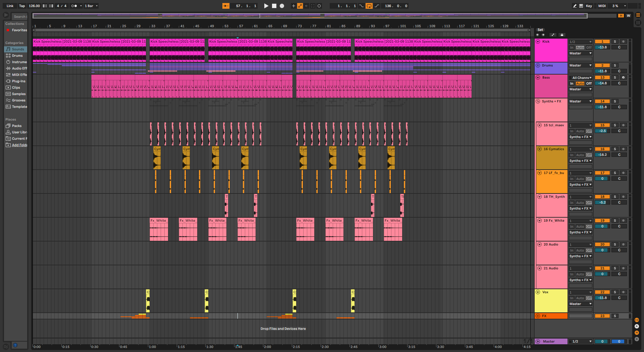Solo the Kick track
Image resolution: width=644 pixels, height=352 pixels.
point(615,41)
